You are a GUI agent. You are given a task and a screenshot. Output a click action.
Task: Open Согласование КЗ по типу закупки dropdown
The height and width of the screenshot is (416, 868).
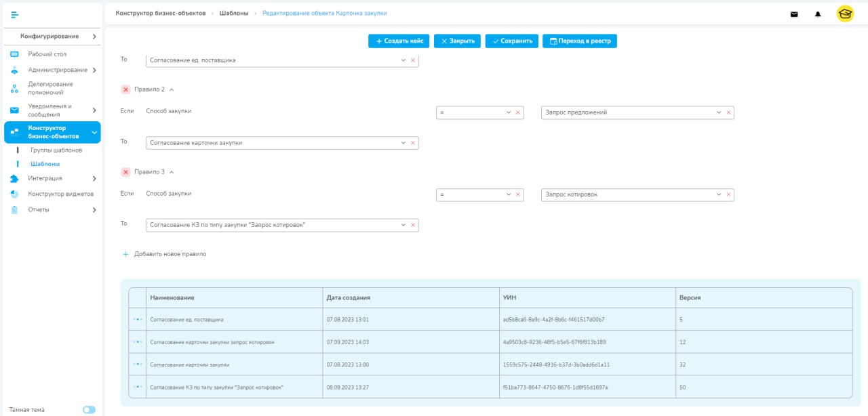(x=403, y=225)
